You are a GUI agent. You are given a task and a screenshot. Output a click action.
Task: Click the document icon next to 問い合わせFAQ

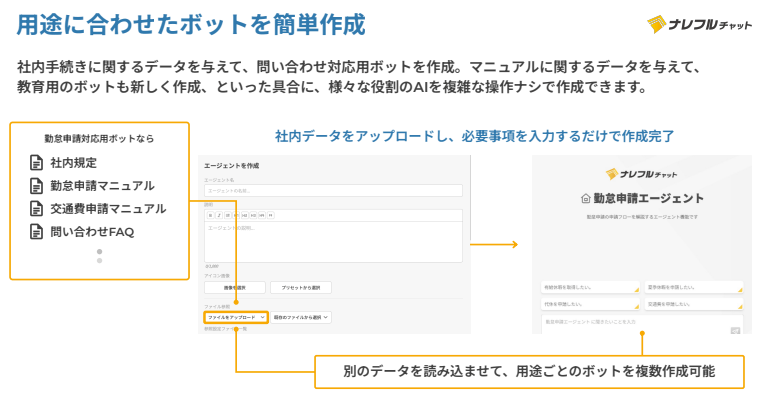(x=36, y=232)
